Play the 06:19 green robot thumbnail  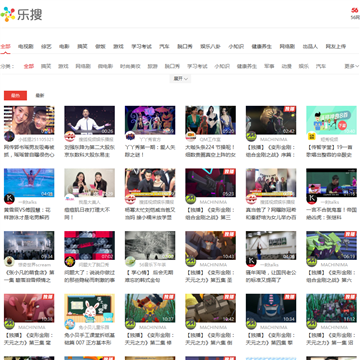pos(331,245)
